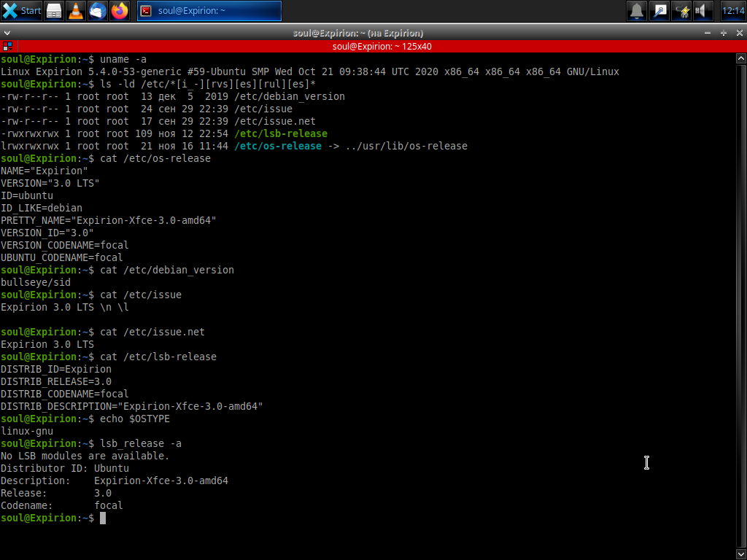Open the Start menu
Image resolution: width=747 pixels, height=560 pixels.
22,11
